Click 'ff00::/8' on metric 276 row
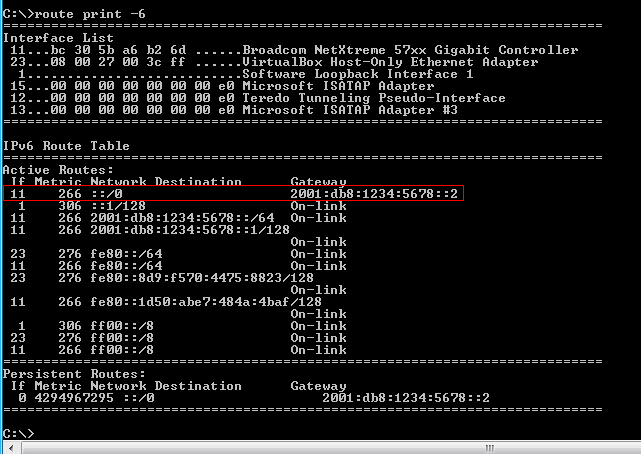Screen dimensions: 641x454 122,338
